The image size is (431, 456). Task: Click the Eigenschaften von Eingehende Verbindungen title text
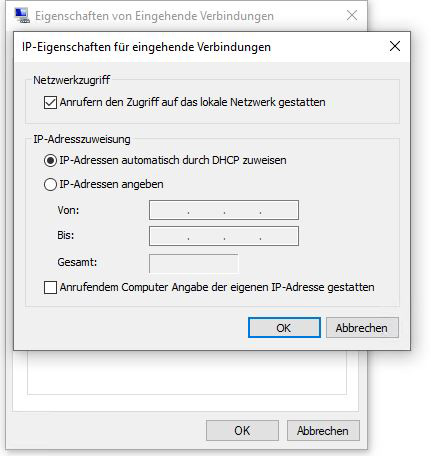154,16
